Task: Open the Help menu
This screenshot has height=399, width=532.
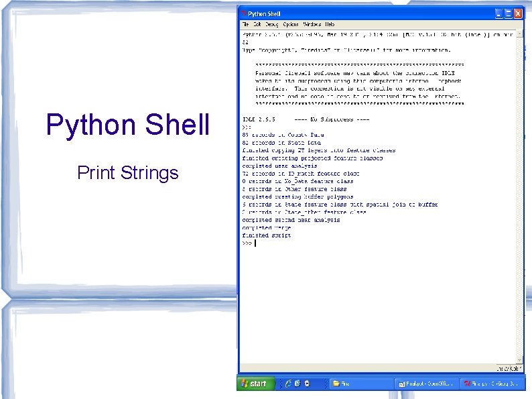Action: click(x=330, y=24)
